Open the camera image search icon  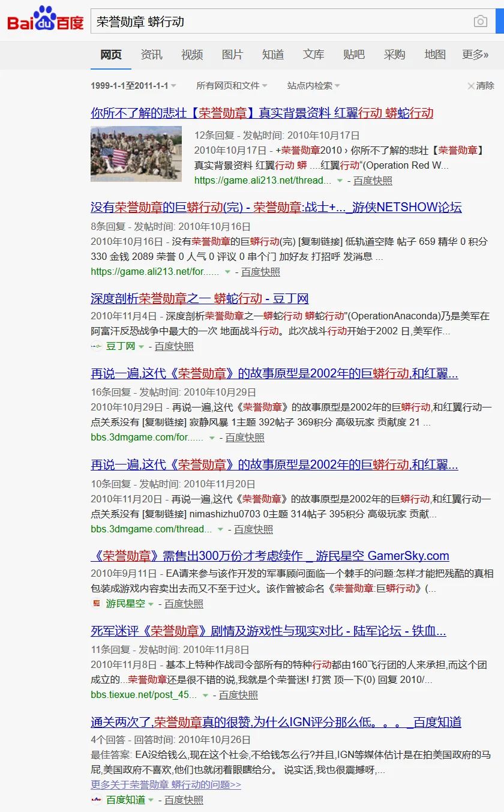tap(481, 22)
